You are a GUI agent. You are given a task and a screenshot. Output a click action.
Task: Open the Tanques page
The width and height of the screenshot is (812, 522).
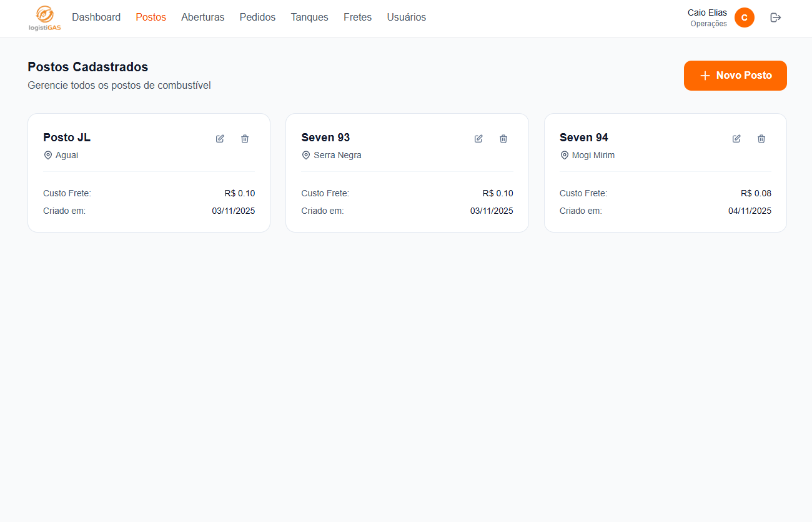click(x=309, y=18)
